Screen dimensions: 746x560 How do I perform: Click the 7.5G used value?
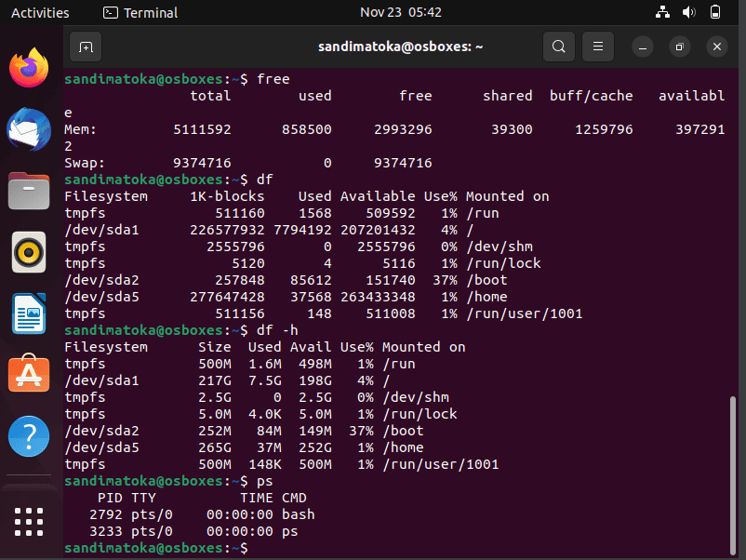tap(265, 380)
